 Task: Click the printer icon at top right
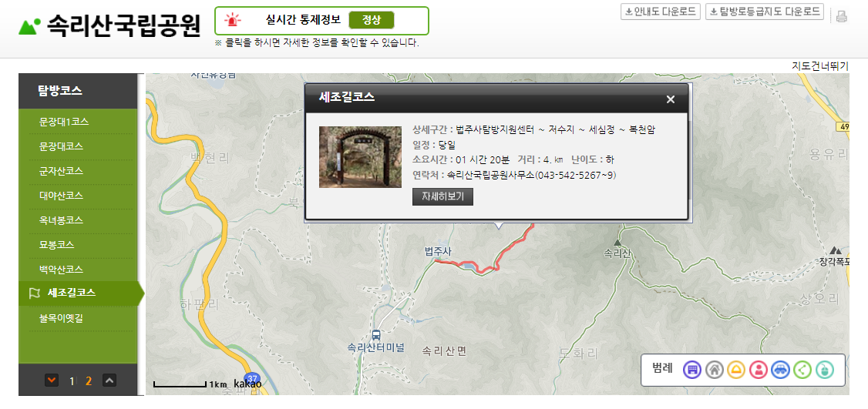(842, 16)
